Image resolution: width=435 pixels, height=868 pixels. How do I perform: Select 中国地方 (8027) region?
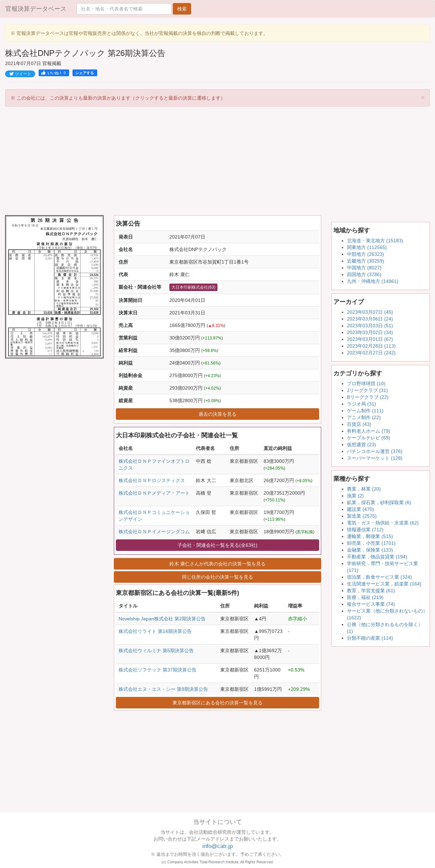(364, 268)
